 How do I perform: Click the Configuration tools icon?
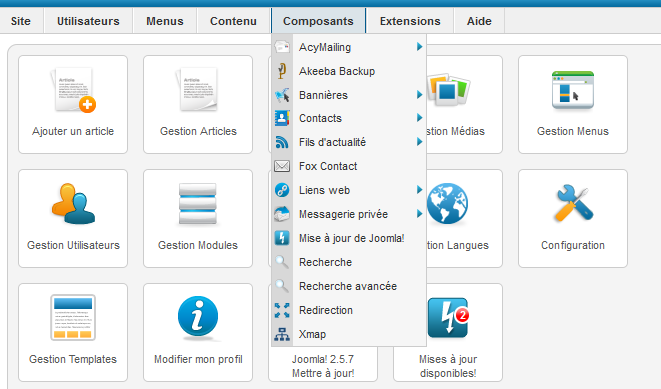[574, 203]
